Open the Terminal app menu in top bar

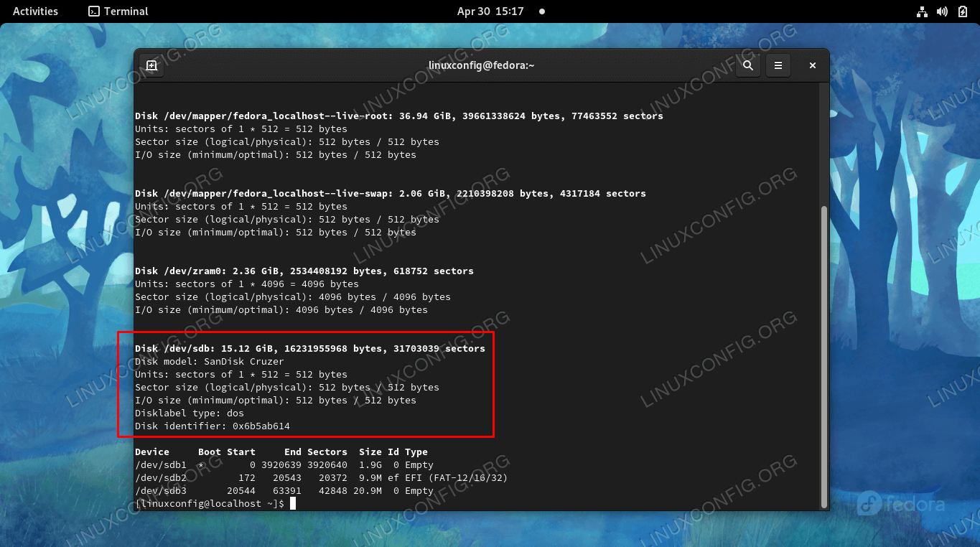coord(118,11)
